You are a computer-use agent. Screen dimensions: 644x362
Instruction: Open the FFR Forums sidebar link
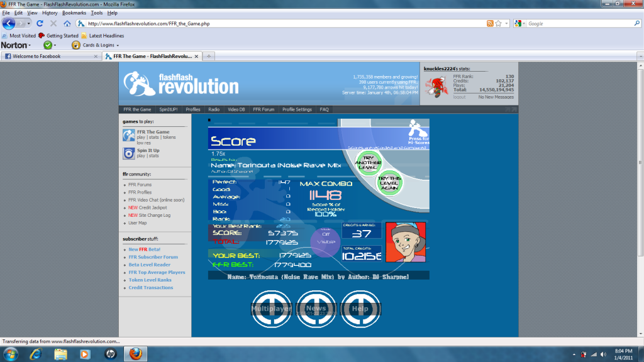tap(140, 185)
